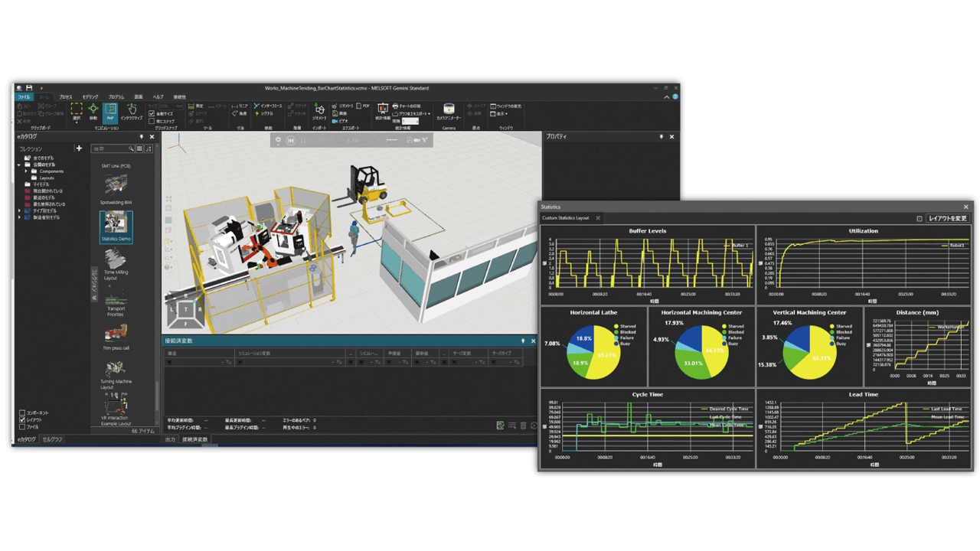Viewport: 980px width, 551px height.
Task: Expand the タイプ別モデル tree node
Action: coord(19,211)
